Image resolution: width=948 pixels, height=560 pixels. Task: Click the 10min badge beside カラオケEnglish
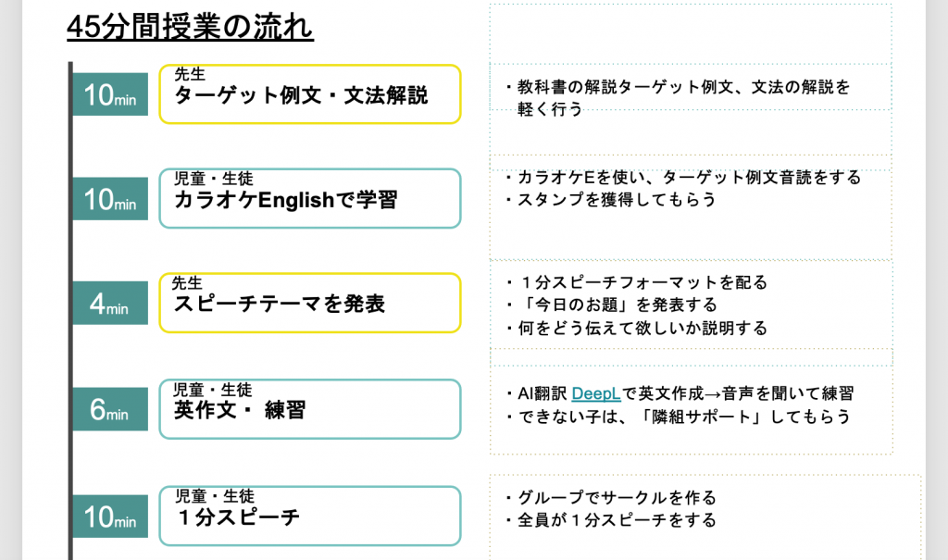tap(110, 198)
